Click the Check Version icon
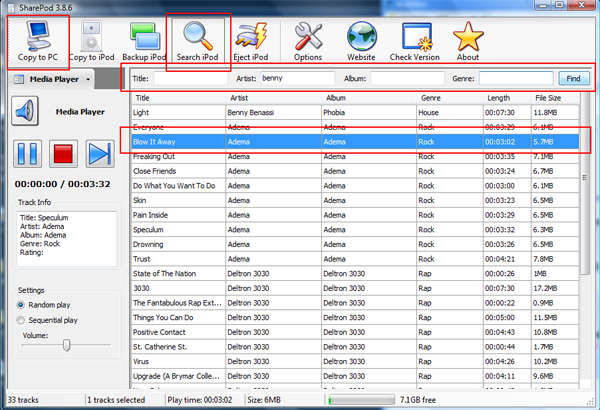 point(415,41)
